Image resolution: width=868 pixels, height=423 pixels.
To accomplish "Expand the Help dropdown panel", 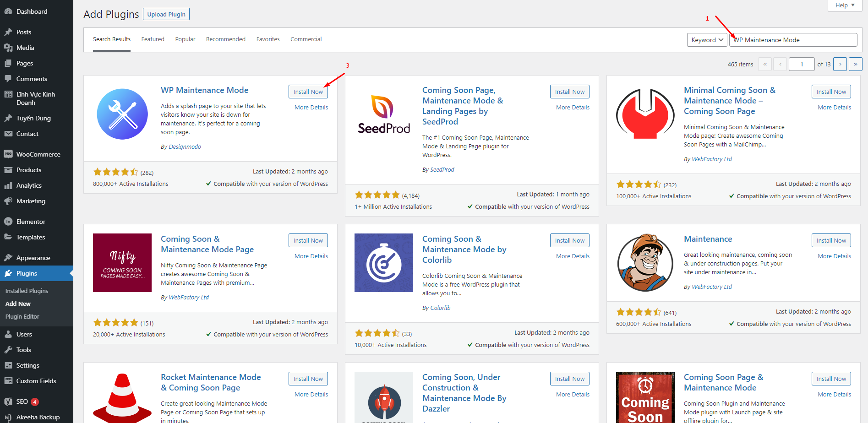I will (845, 5).
